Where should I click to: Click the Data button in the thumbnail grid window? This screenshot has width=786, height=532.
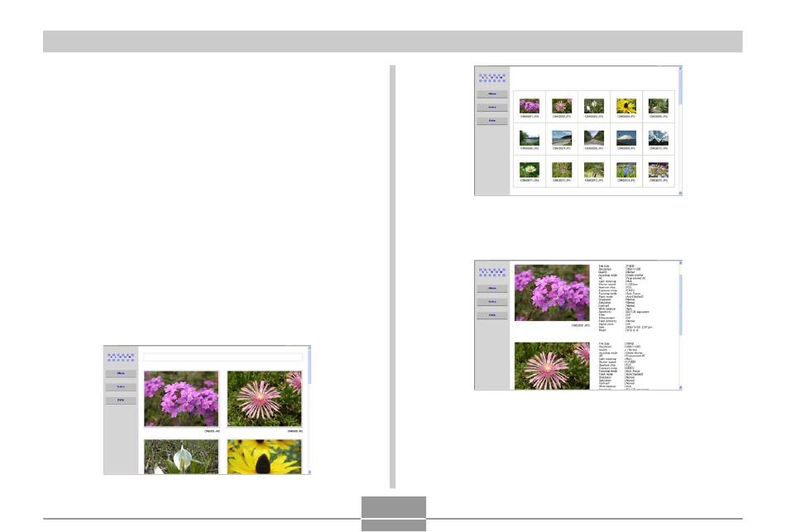492,121
